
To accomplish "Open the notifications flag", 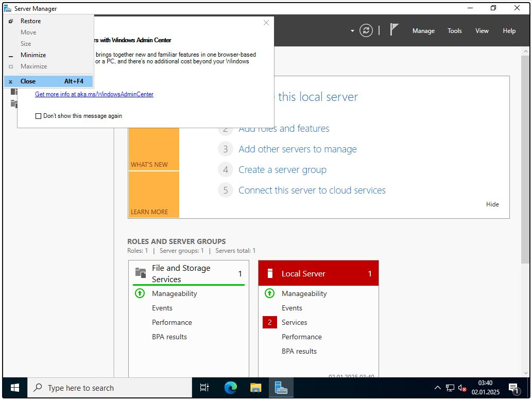I will pos(393,30).
